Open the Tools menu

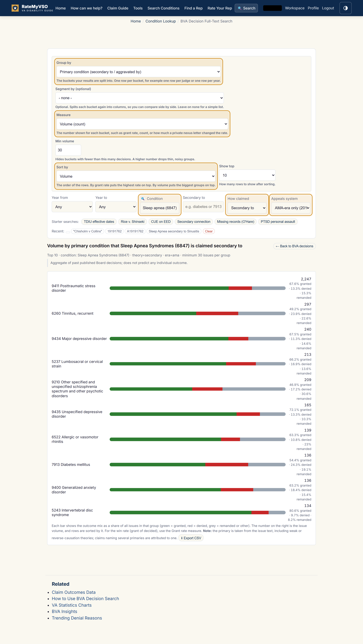[x=138, y=8]
